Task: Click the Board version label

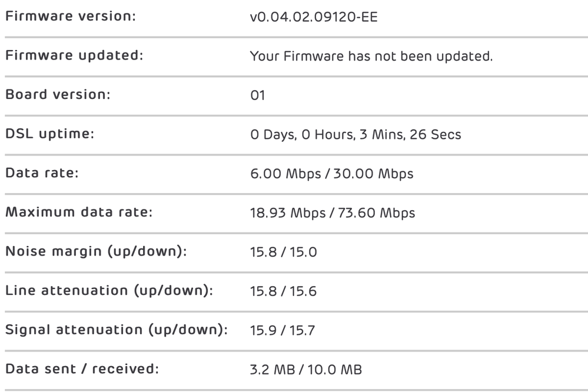Action: click(x=58, y=95)
